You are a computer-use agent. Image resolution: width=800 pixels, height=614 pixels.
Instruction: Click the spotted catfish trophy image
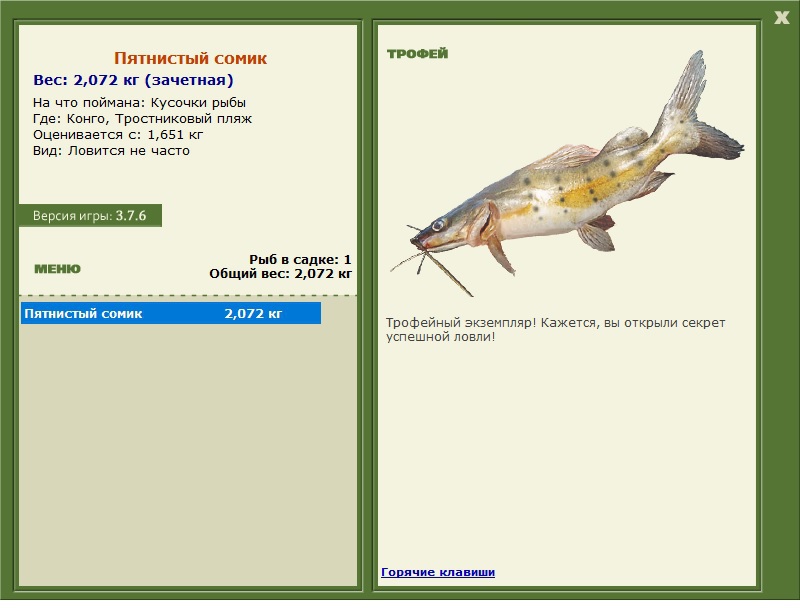pyautogui.click(x=567, y=174)
